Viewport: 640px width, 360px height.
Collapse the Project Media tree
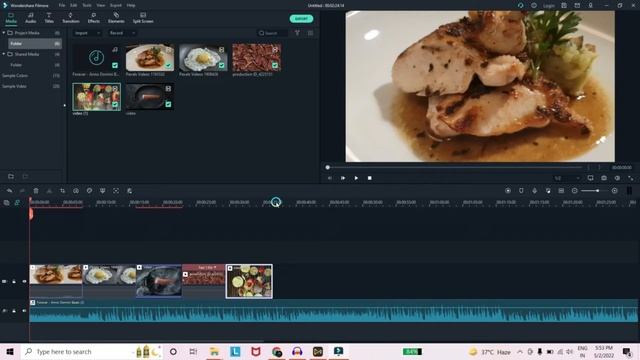pos(4,33)
